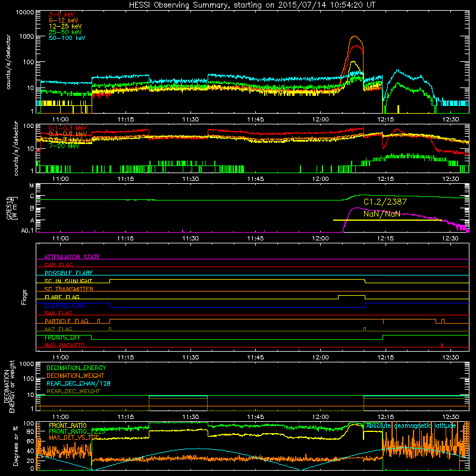
Task: Pick the cyan 50-100 keV legend label
Action: [x=67, y=38]
